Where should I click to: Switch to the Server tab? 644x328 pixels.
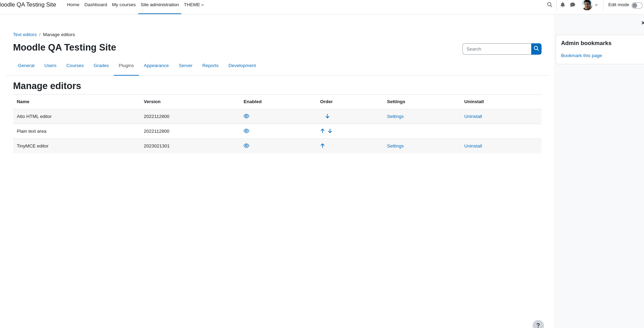coord(186,66)
